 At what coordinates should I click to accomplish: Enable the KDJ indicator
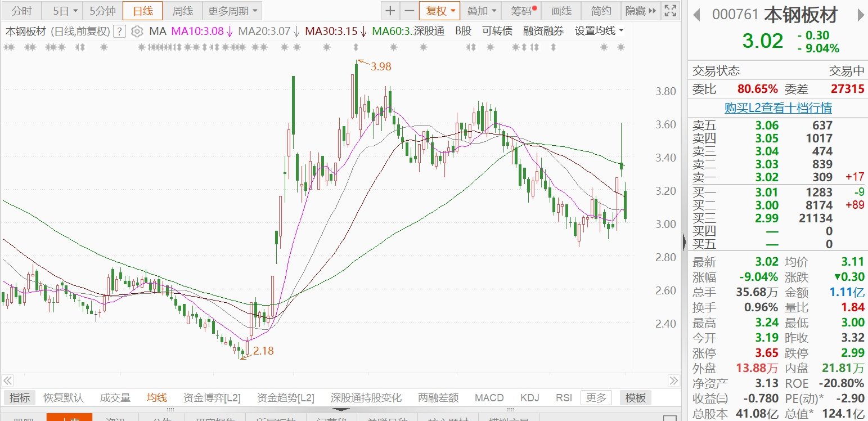pos(529,398)
